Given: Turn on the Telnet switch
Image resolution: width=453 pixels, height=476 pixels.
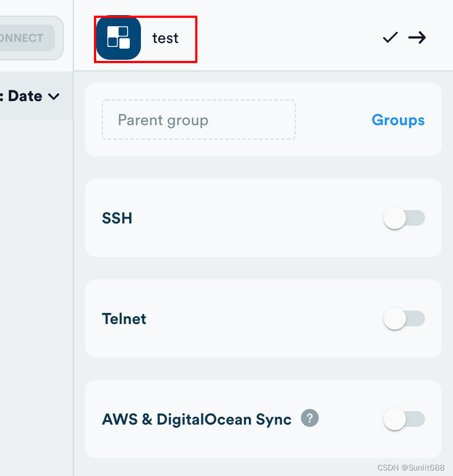Looking at the screenshot, I should click(404, 318).
